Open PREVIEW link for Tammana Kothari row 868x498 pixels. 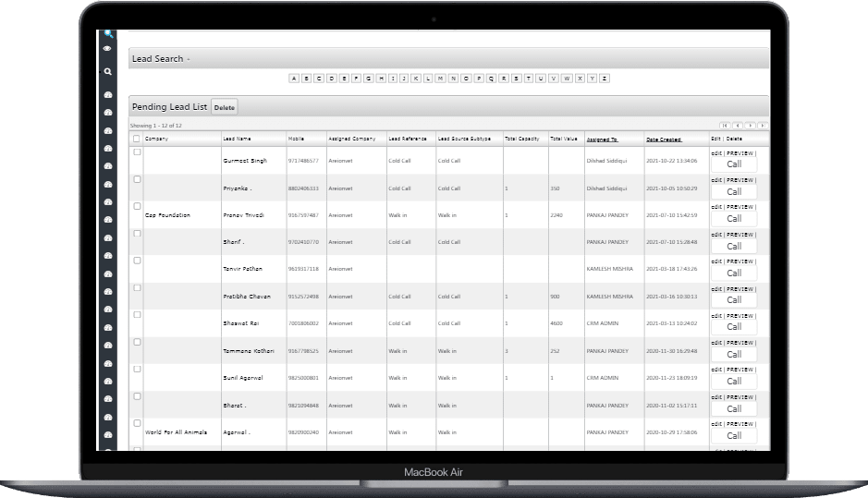click(740, 343)
